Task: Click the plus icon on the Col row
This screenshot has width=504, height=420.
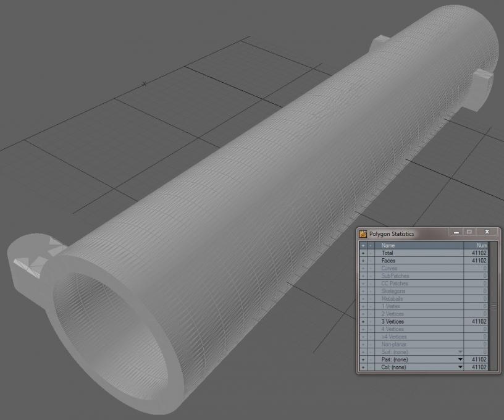Action: pyautogui.click(x=363, y=367)
